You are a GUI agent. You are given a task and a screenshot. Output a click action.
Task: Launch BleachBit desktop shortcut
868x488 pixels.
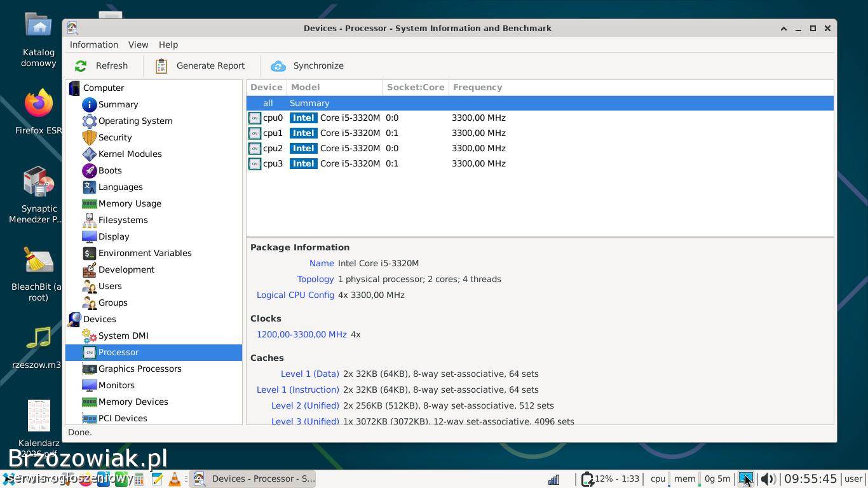point(39,261)
